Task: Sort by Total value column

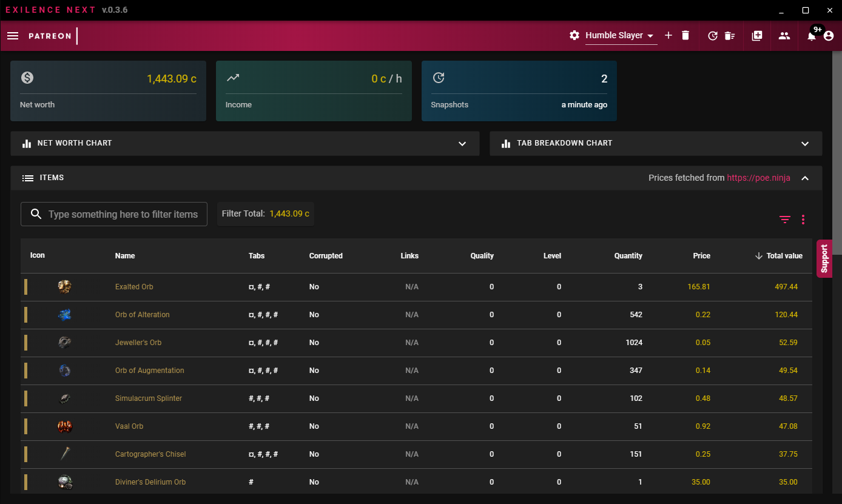Action: pos(779,256)
